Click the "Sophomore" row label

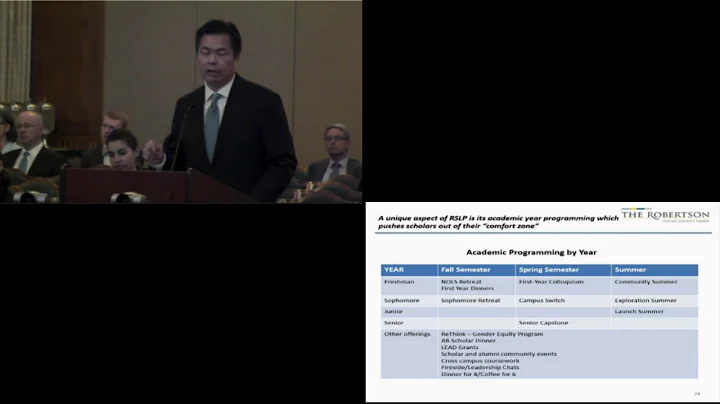[x=401, y=300]
